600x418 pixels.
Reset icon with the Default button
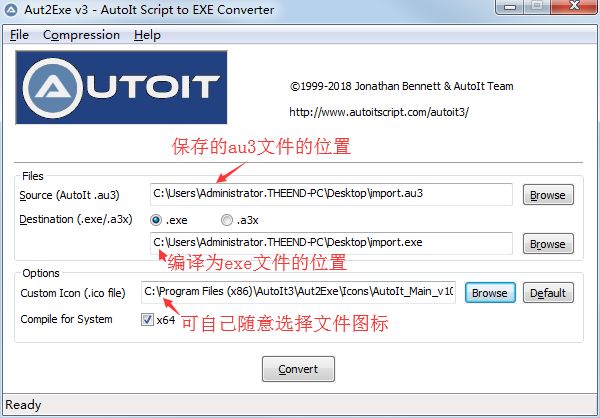click(548, 293)
